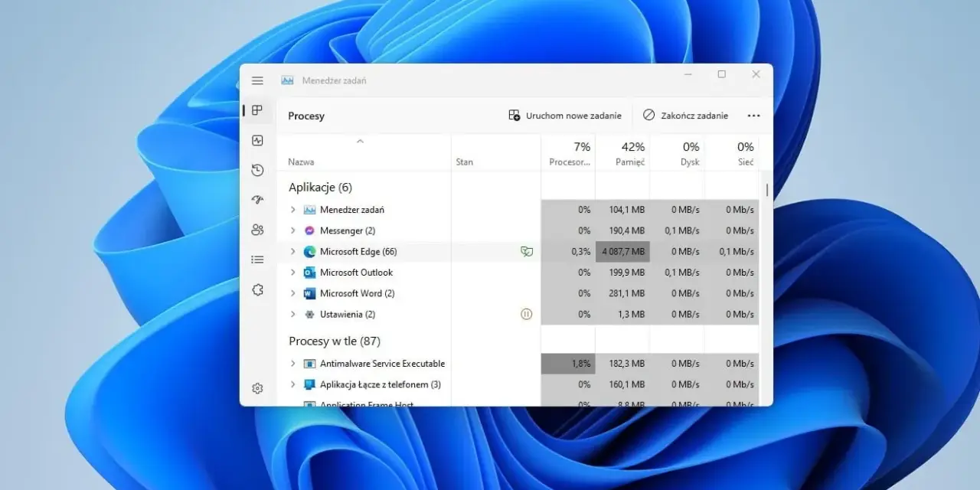This screenshot has width=980, height=490.
Task: Click Uruchom nowe zadanie button
Action: 565,116
